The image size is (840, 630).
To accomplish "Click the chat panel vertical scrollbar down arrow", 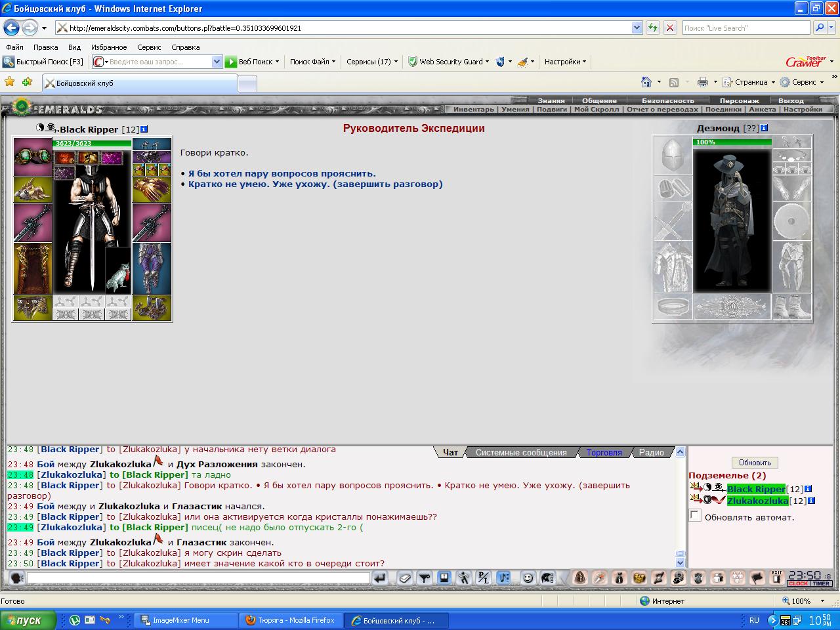I will point(680,562).
